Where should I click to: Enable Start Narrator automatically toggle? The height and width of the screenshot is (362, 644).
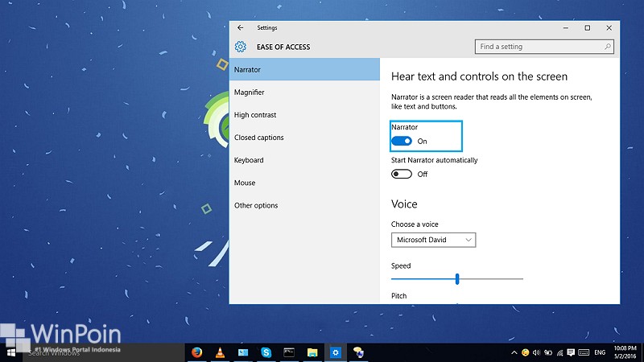click(402, 174)
